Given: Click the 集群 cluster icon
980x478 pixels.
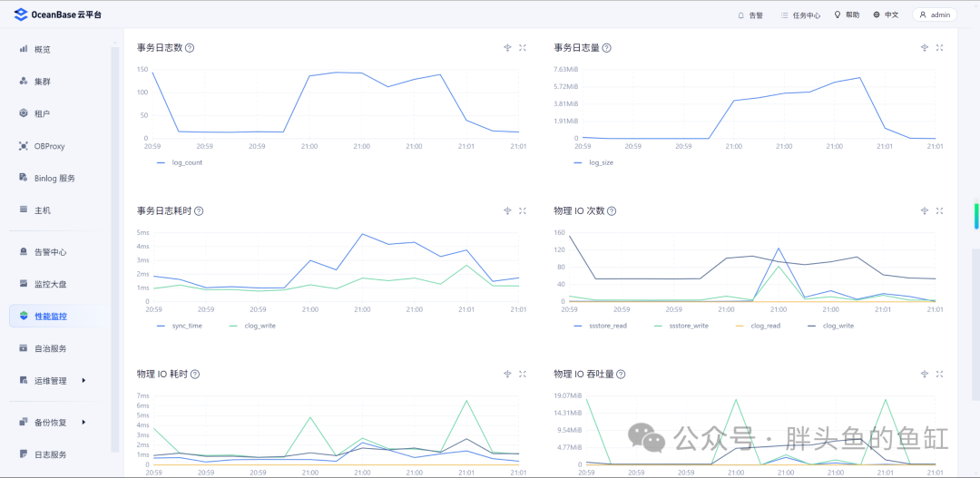Looking at the screenshot, I should pyautogui.click(x=24, y=81).
